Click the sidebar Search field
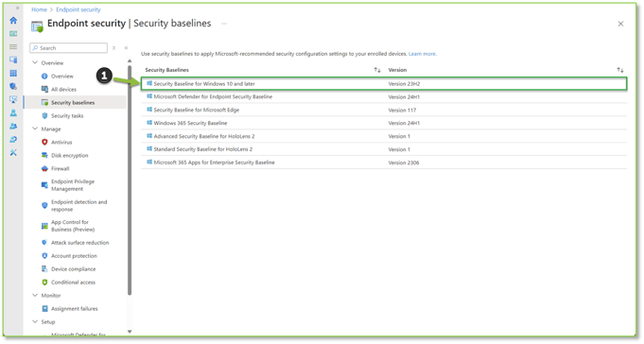 tap(69, 48)
